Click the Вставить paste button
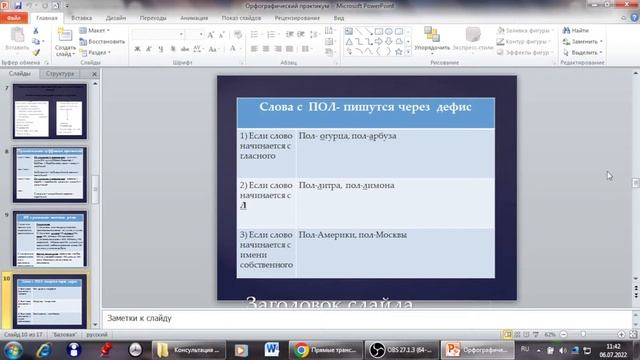 pos(17,40)
